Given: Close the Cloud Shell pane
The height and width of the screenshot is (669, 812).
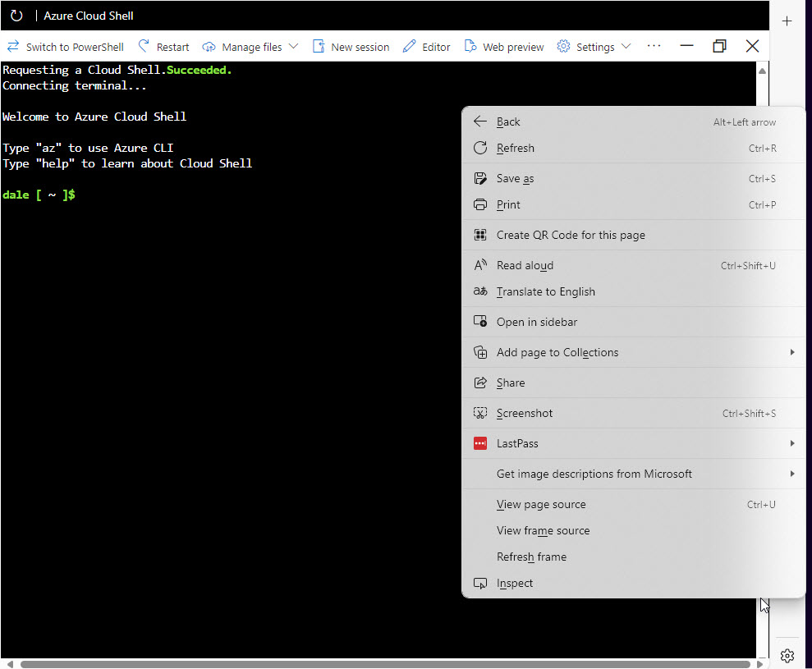Looking at the screenshot, I should [752, 46].
